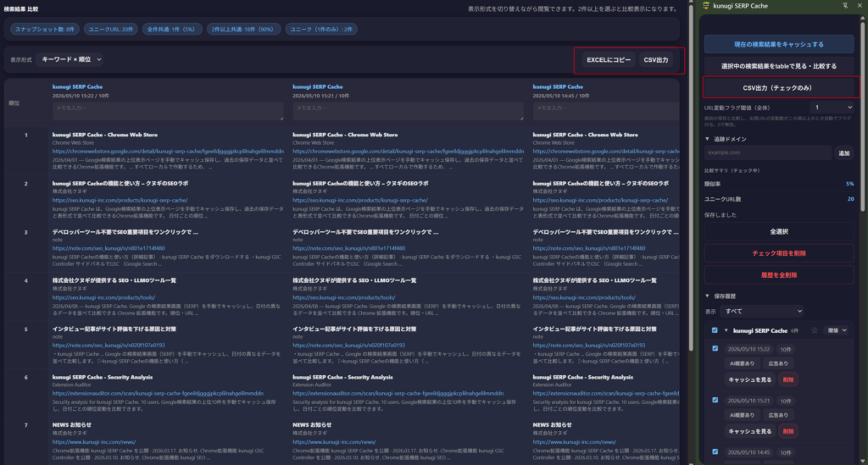Click side panel scrollbar down arrow
Viewport: 868px width, 465px height.
[862, 461]
